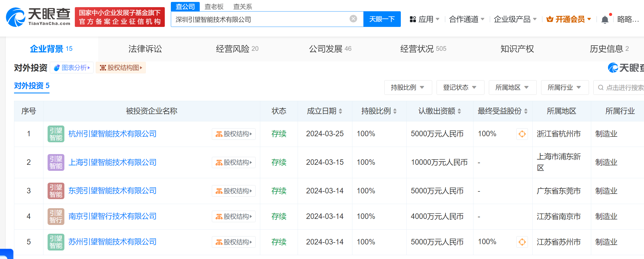
Task: Click the Shanghai company logo thumbnail
Action: (x=56, y=162)
